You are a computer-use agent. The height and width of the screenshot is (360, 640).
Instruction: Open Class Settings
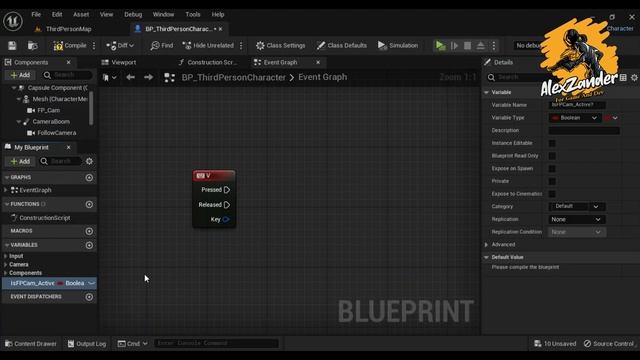[x=280, y=45]
